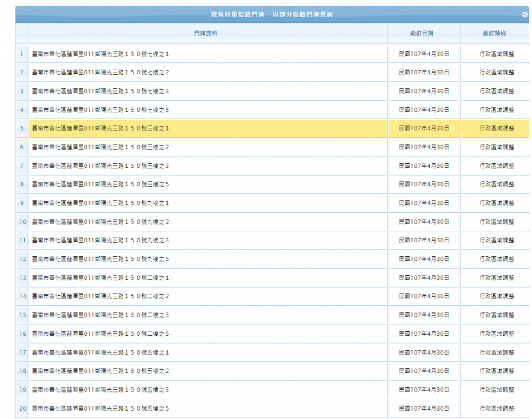Click 行政區域調整 category in row 12

pos(497,259)
